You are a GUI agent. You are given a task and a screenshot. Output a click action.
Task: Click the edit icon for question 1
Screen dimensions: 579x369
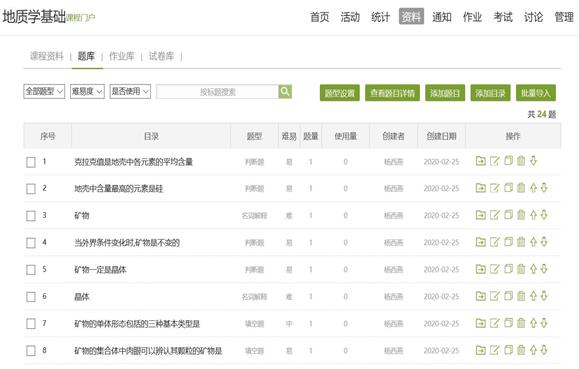tap(494, 161)
